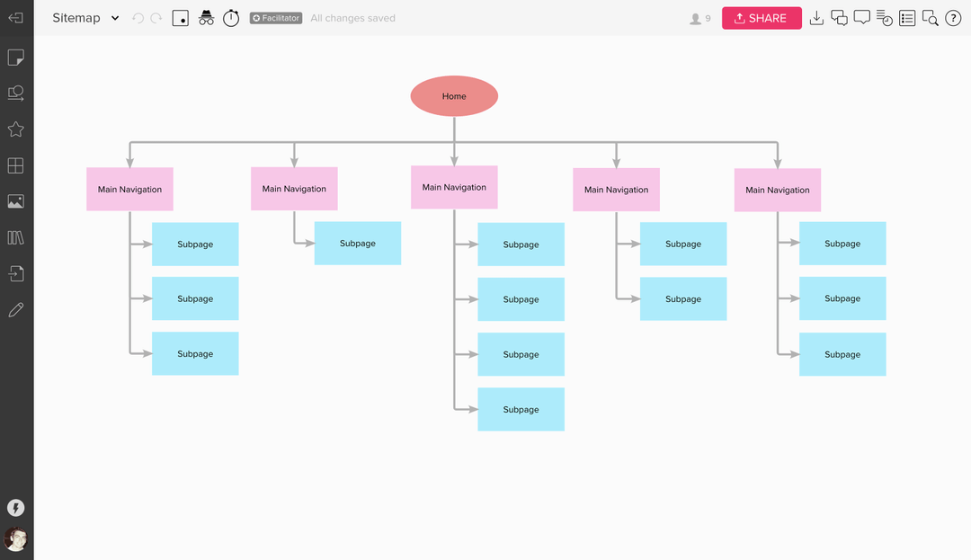
Task: Select the Home ellipse on the canvas
Action: (x=454, y=96)
